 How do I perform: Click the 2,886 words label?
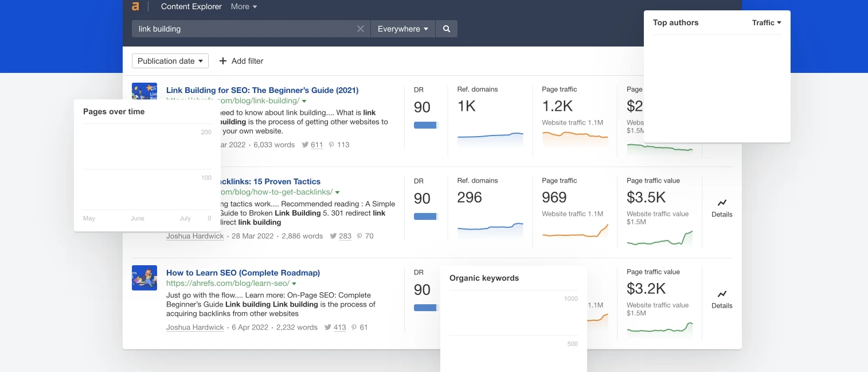pyautogui.click(x=303, y=236)
